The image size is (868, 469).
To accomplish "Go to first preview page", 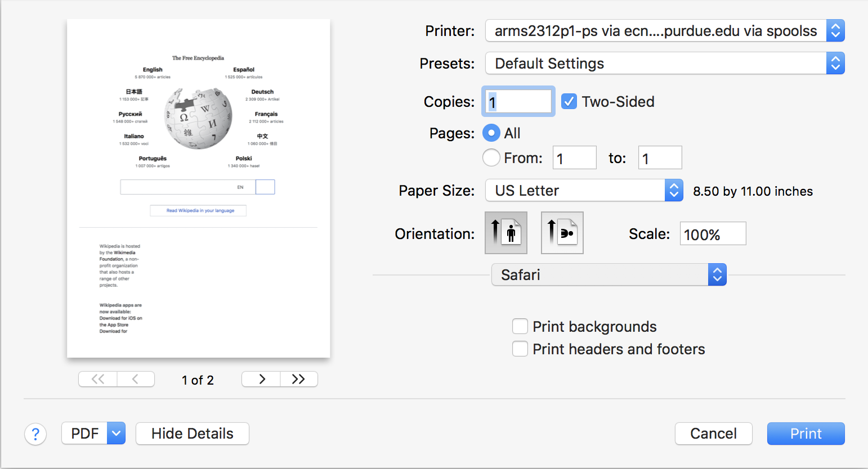I will [98, 379].
